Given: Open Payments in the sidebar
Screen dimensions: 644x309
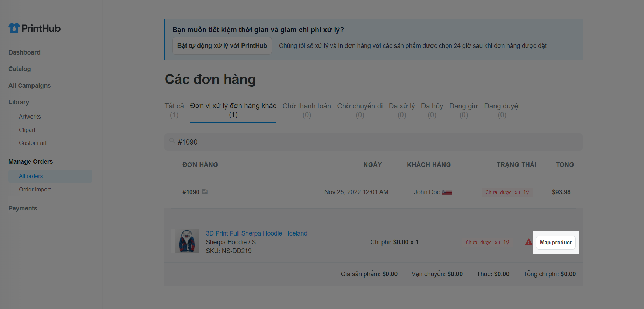Looking at the screenshot, I should click(x=23, y=208).
